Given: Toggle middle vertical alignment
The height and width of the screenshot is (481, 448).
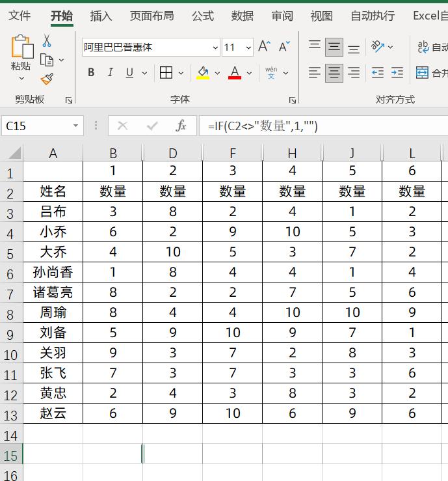Looking at the screenshot, I should point(334,47).
